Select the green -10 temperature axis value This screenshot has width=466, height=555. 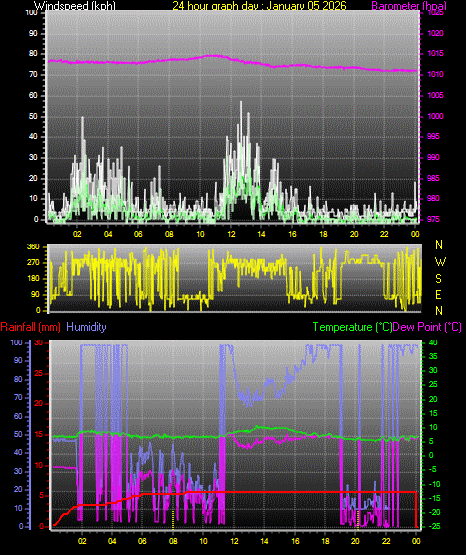coord(435,484)
